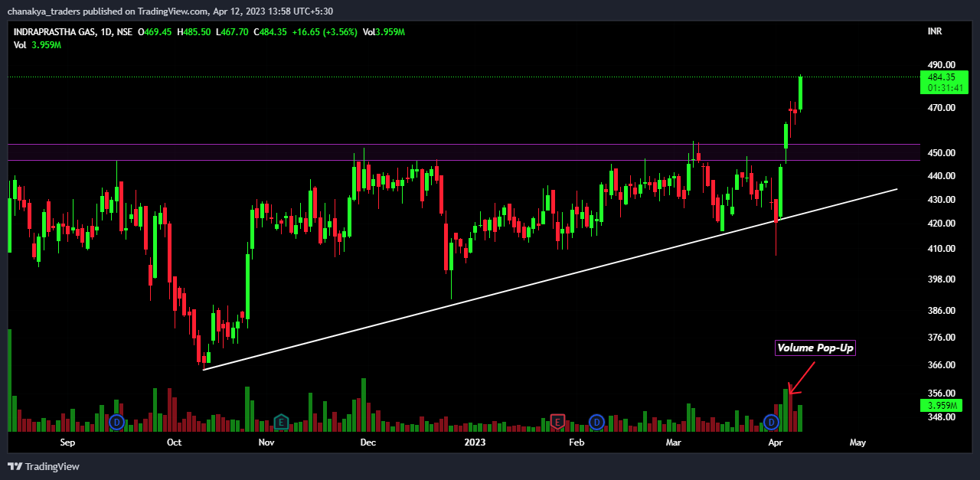This screenshot has width=980, height=480.
Task: Click the 420.00 price axis label
Action: tap(941, 224)
